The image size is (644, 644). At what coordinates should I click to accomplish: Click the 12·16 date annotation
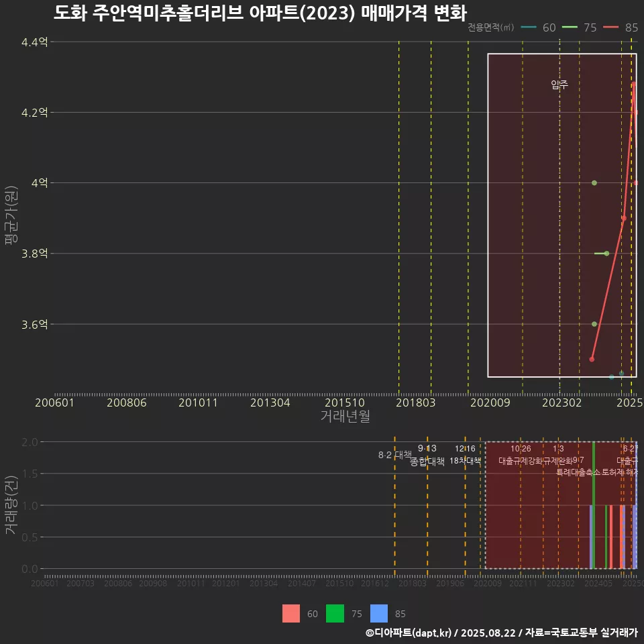point(465,449)
